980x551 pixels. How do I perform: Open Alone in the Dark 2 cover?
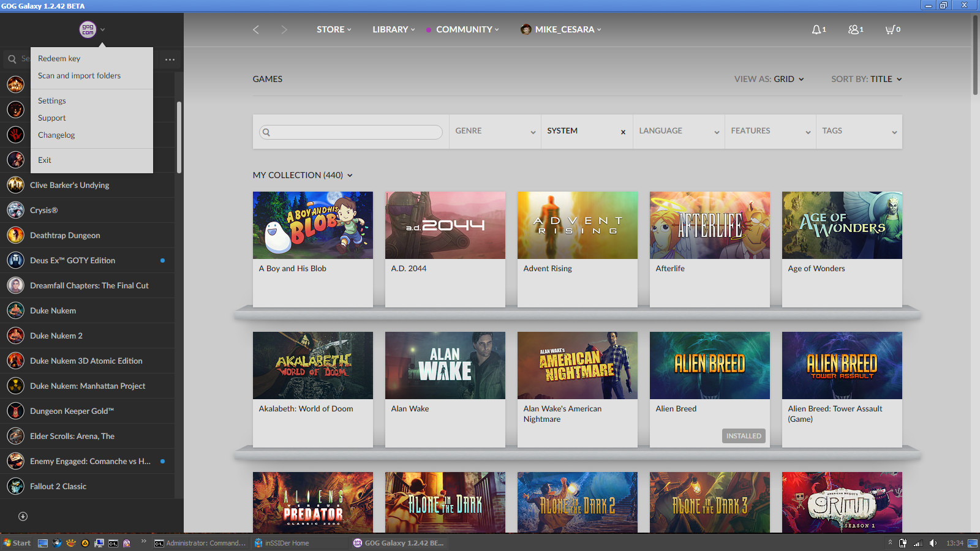pos(578,502)
